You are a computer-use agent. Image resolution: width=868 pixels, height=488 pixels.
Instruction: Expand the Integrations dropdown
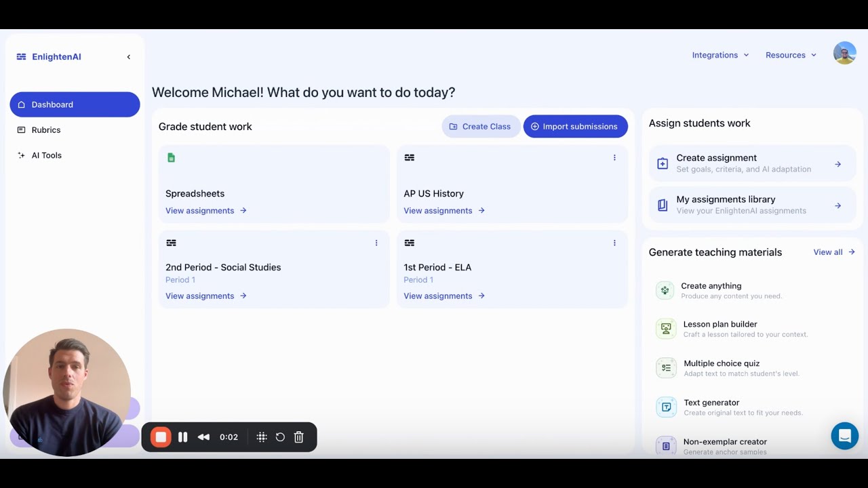pos(720,55)
